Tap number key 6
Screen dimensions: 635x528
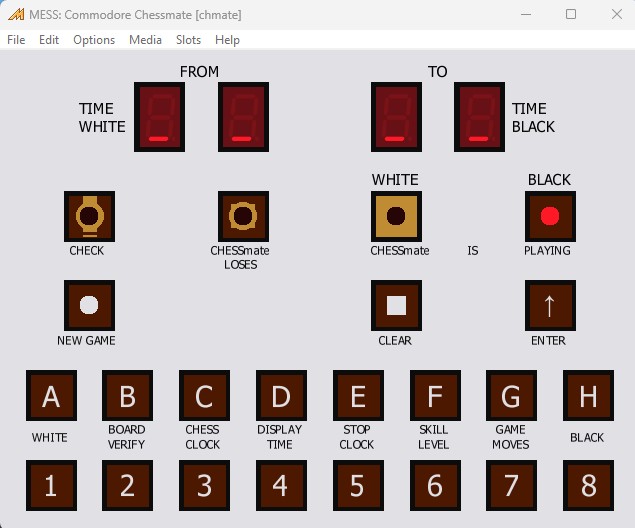pyautogui.click(x=435, y=485)
